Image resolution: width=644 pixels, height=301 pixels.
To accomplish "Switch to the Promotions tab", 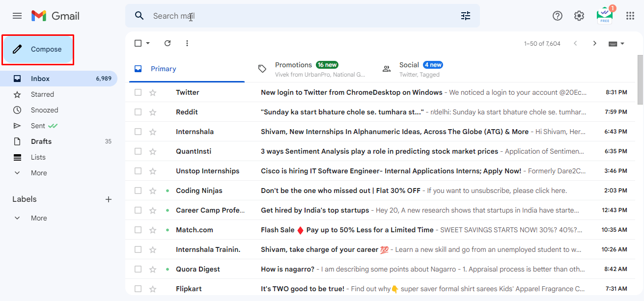I will click(293, 68).
